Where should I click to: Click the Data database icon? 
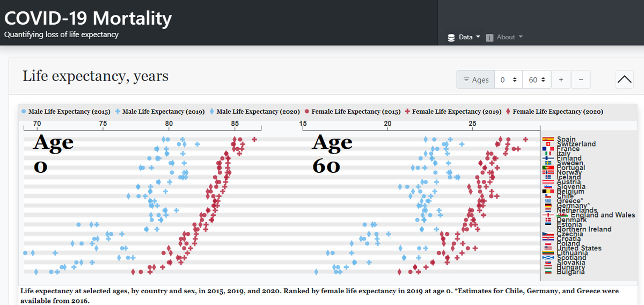point(451,38)
